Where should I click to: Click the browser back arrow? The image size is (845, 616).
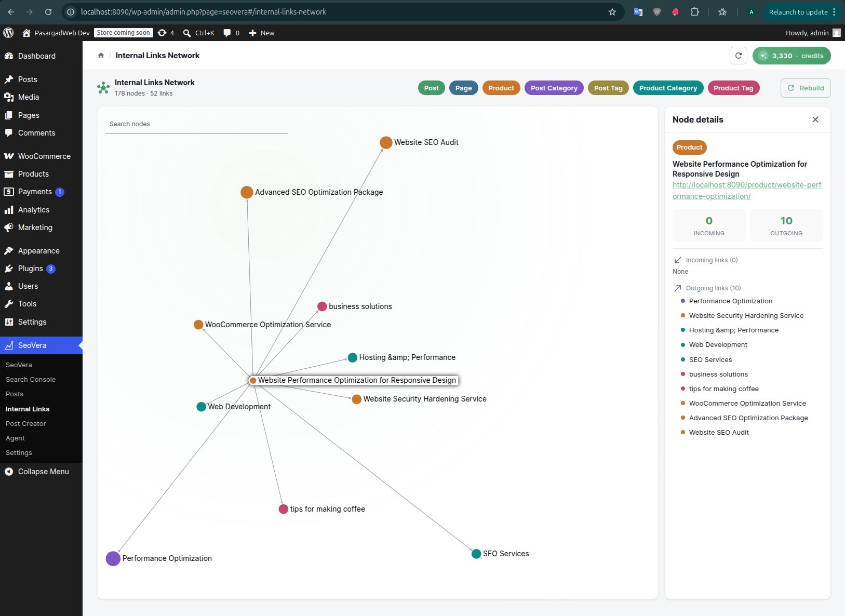[11, 12]
